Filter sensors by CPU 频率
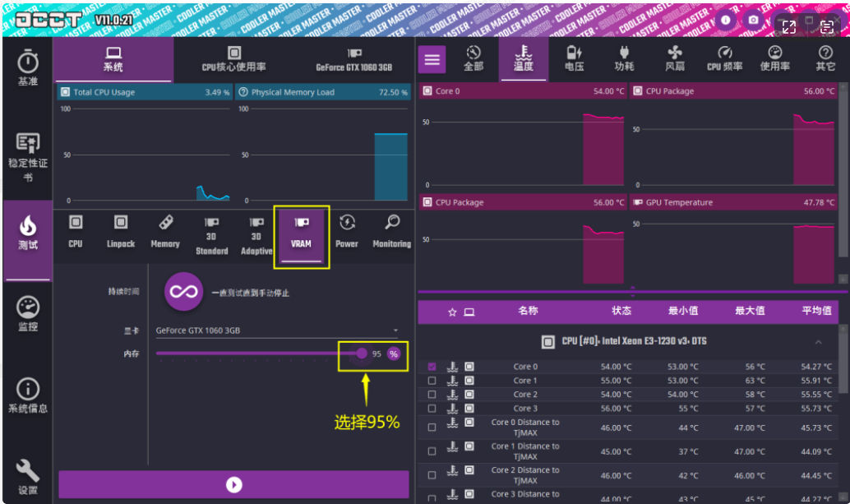This screenshot has width=850, height=504. (725, 58)
